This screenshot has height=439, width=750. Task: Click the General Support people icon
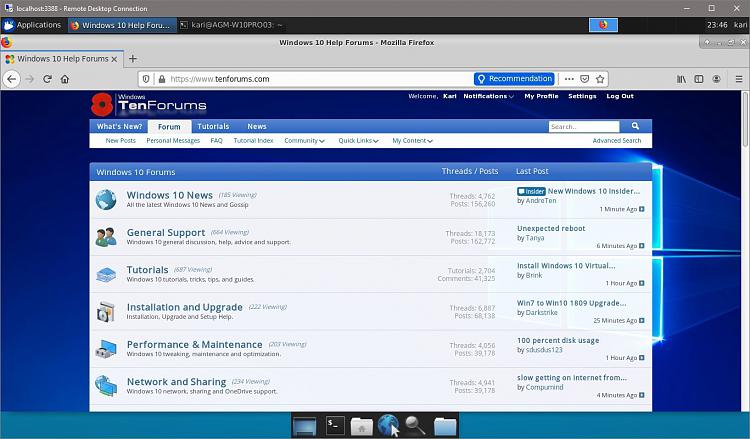pyautogui.click(x=106, y=237)
